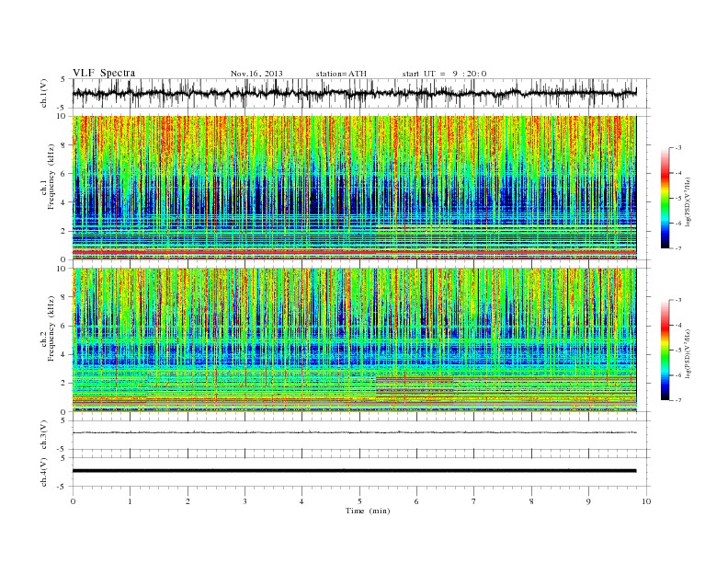Click the 'ch.3(V)' axis label

44,435
